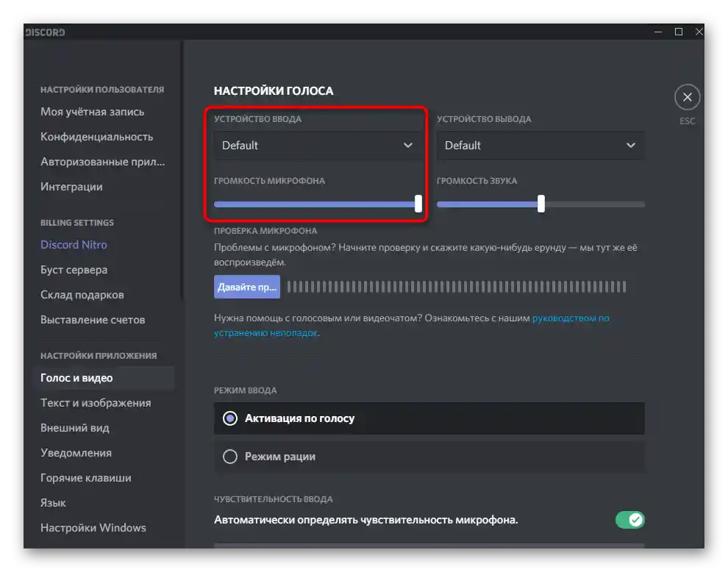Open the Уведомления settings
The image size is (728, 572).
tap(76, 453)
